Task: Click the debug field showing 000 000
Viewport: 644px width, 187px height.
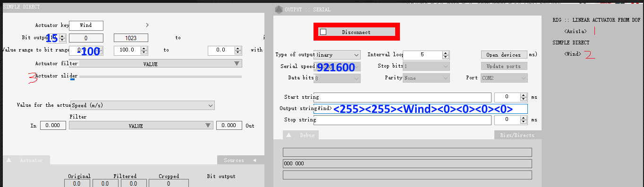Action: pyautogui.click(x=407, y=164)
